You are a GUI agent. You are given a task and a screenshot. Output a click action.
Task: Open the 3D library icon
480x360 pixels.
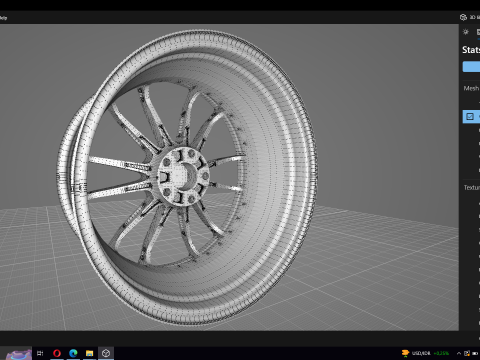click(463, 17)
